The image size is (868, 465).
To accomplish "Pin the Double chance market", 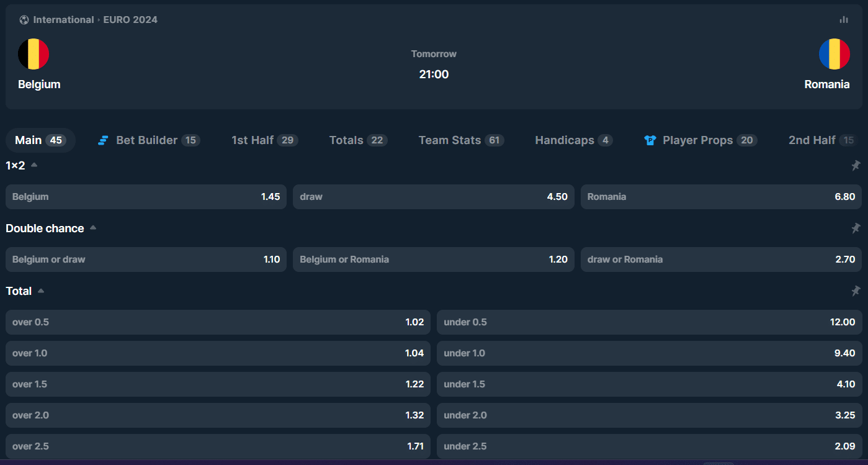I will pos(856,228).
